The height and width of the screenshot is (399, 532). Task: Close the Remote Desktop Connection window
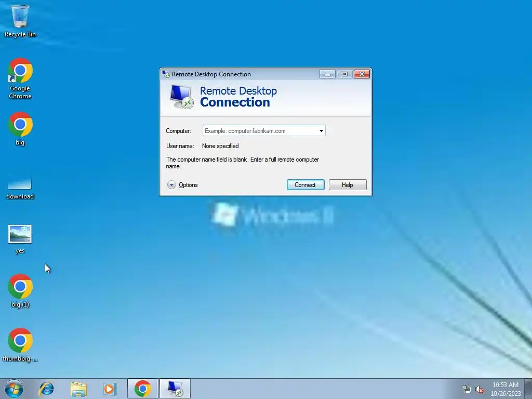tap(362, 74)
